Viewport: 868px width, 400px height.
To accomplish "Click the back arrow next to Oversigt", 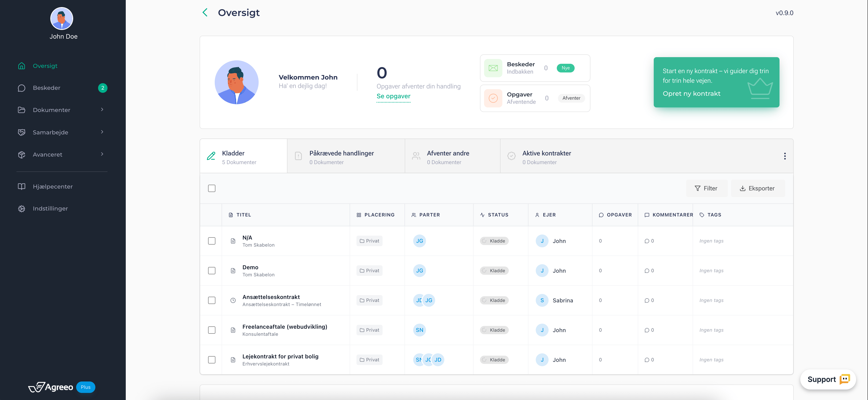I will coord(205,13).
